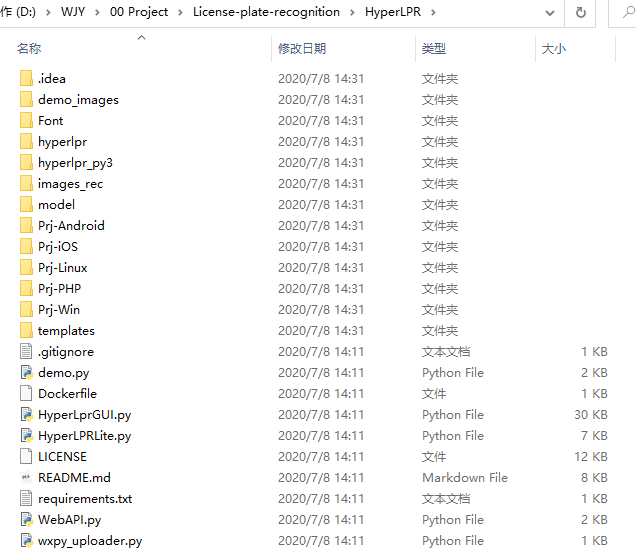Select the hyperlpr_py3 folder icon

click(x=26, y=163)
